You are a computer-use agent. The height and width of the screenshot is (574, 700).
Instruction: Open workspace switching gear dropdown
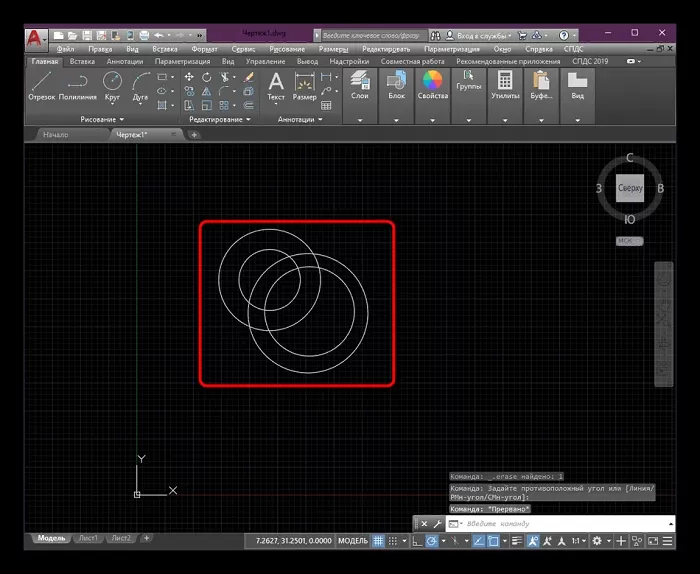[609, 541]
